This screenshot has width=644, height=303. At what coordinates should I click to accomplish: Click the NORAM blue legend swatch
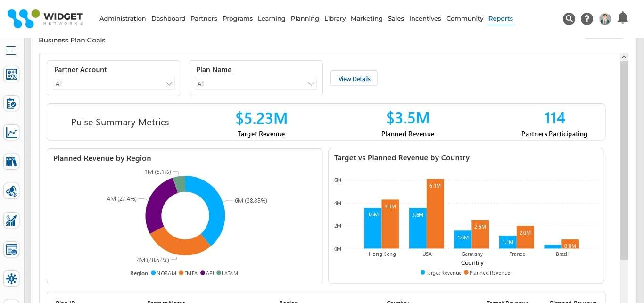154,273
